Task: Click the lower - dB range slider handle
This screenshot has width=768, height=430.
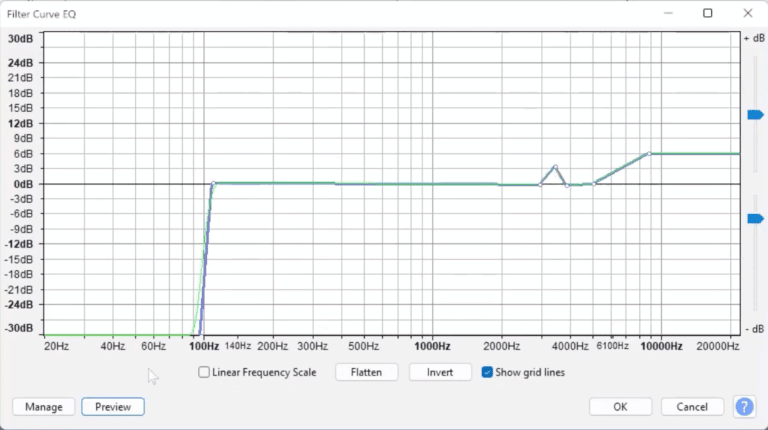Action: pos(755,218)
